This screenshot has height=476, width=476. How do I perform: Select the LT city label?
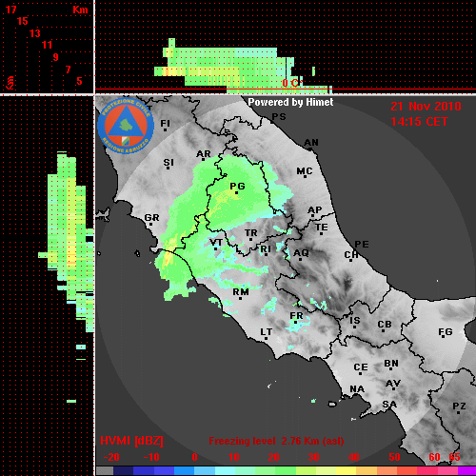pos(267,332)
